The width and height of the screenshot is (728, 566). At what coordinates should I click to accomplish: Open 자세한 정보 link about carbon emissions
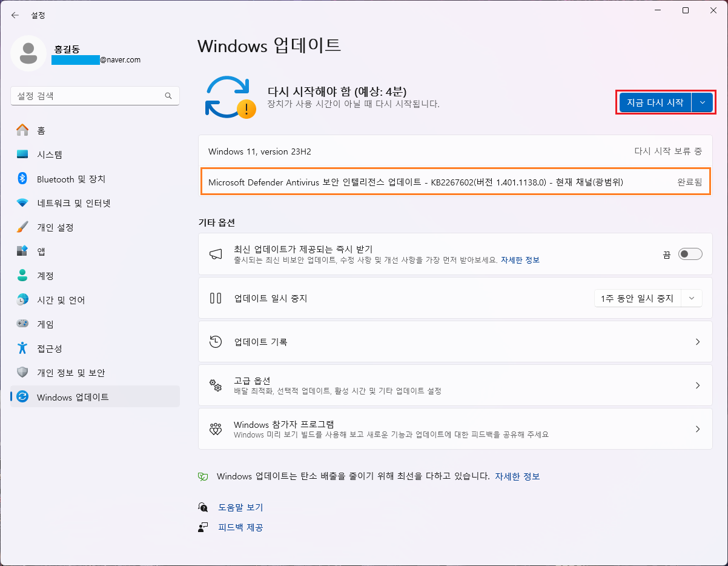[x=517, y=476]
